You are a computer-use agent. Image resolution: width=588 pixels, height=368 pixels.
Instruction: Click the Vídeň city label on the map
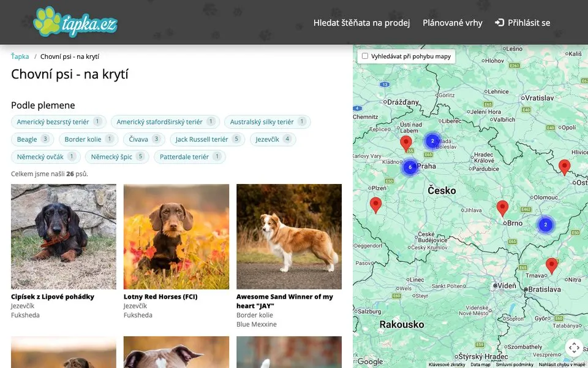(507, 286)
